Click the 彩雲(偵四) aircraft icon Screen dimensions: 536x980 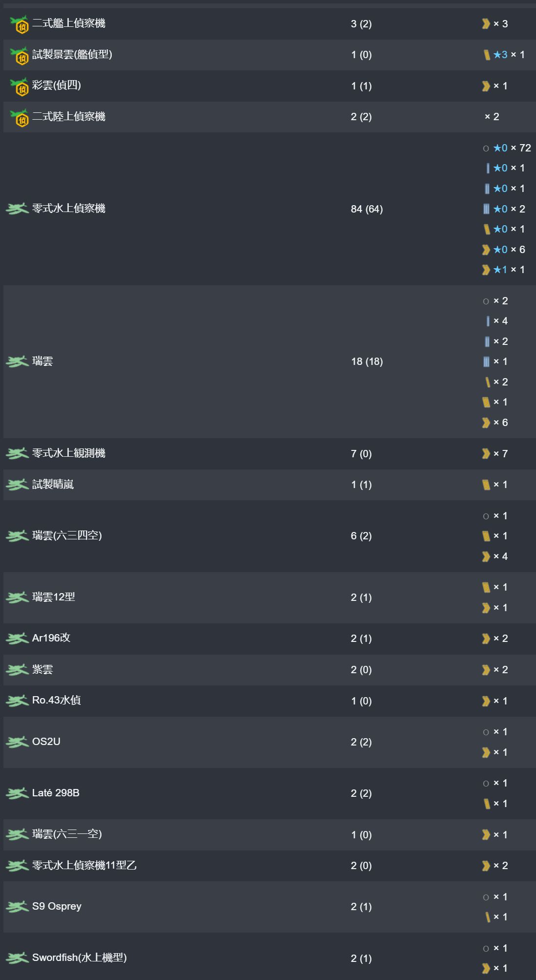tap(20, 86)
